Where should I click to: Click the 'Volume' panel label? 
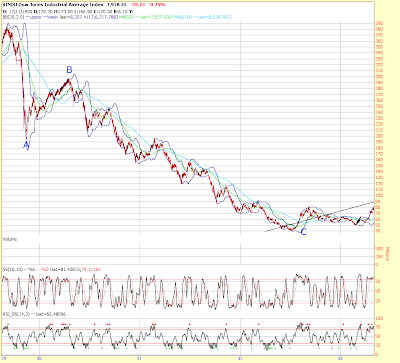[10, 239]
